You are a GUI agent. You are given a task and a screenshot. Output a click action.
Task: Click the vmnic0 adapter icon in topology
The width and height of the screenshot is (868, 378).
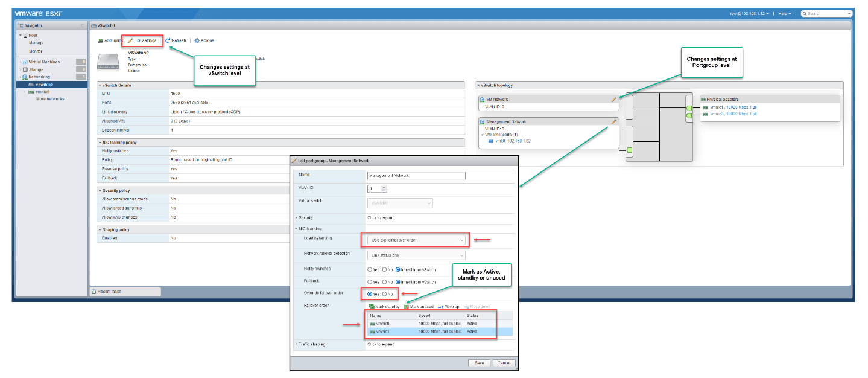[x=705, y=114]
